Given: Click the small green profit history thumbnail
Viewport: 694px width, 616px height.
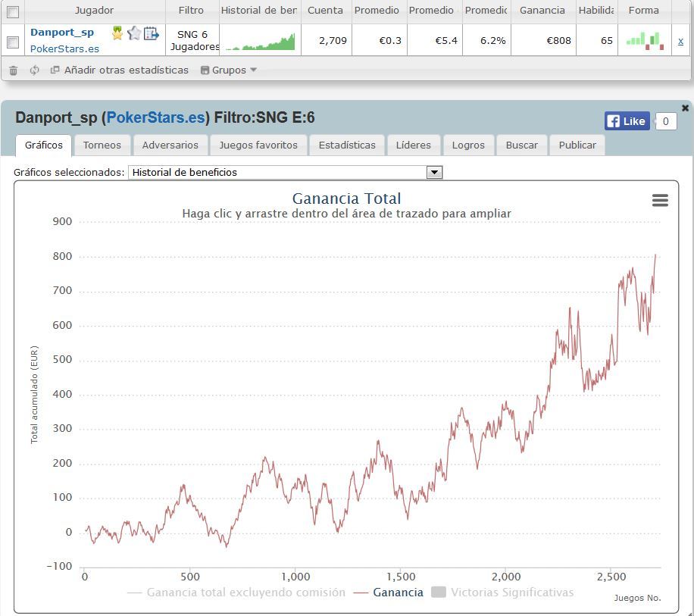Looking at the screenshot, I should tap(261, 41).
